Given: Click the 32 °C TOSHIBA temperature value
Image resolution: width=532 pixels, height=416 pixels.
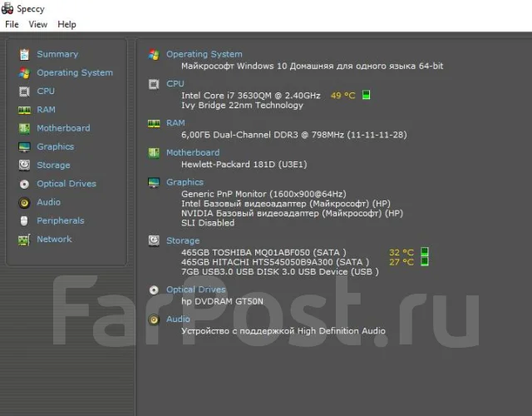Looking at the screenshot, I should [x=401, y=252].
